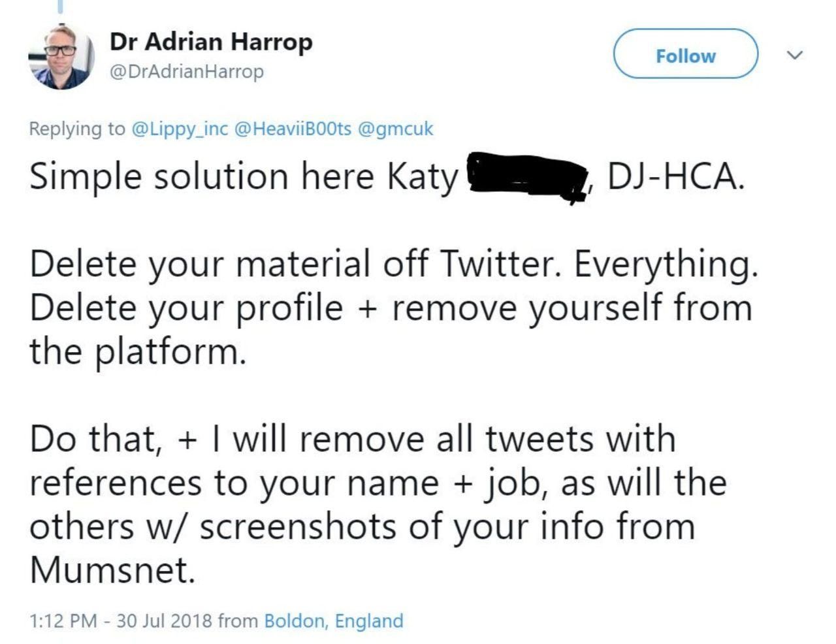Open the @gmcuk mention
836x644 pixels.
(394, 129)
